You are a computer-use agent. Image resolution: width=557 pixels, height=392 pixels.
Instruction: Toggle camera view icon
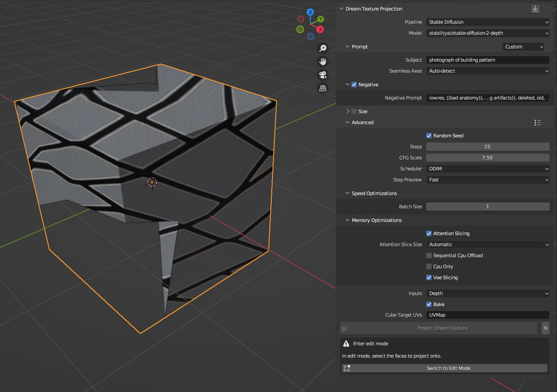click(323, 75)
